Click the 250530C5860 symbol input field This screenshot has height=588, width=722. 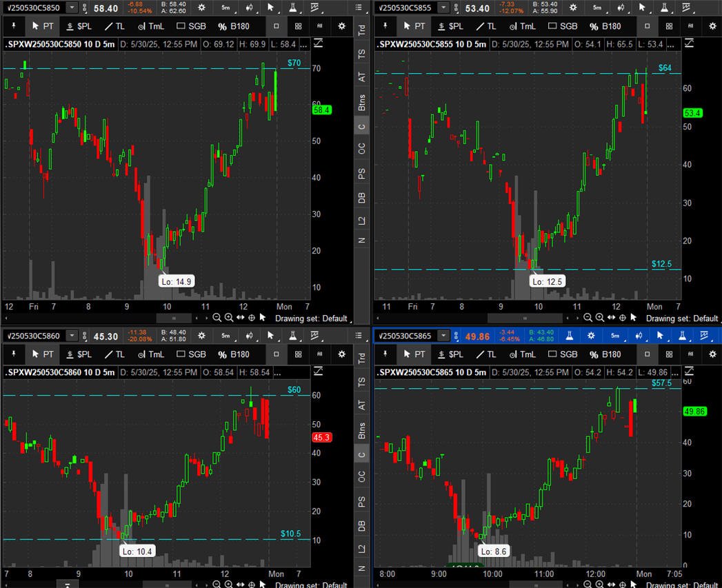pyautogui.click(x=35, y=336)
